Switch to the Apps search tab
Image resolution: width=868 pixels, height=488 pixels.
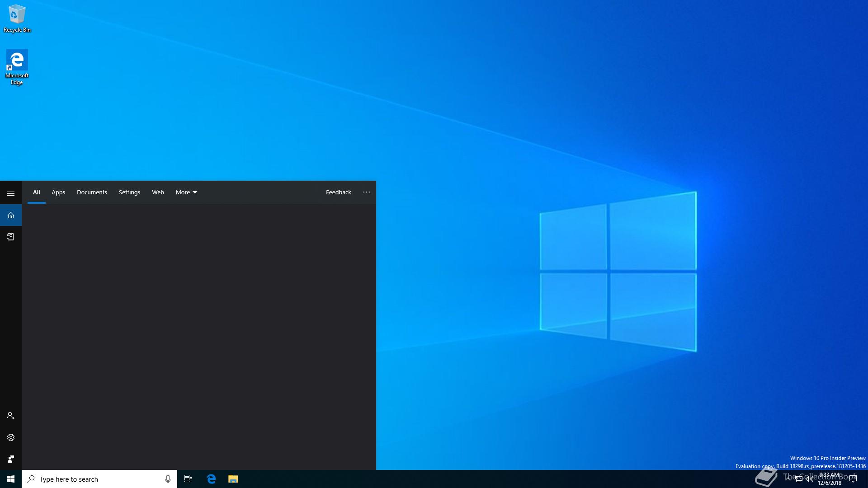[x=58, y=192]
